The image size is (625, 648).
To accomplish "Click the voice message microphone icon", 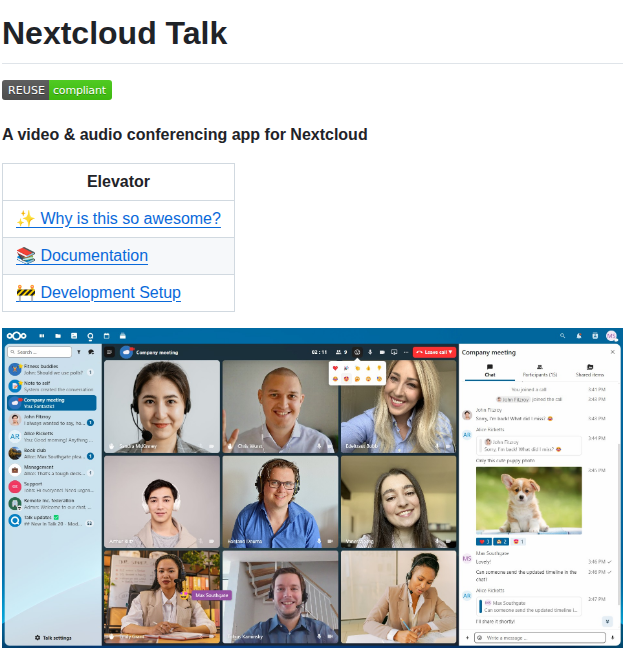I will click(613, 638).
